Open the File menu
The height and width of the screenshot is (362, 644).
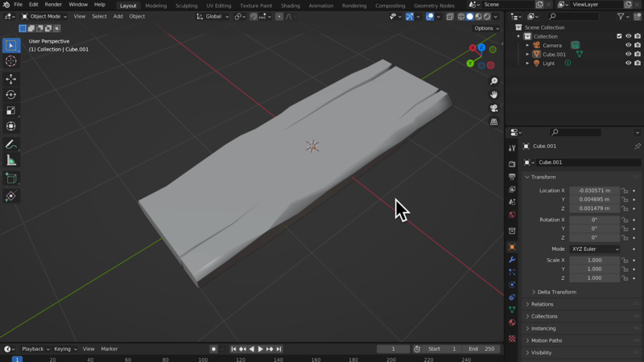point(18,5)
